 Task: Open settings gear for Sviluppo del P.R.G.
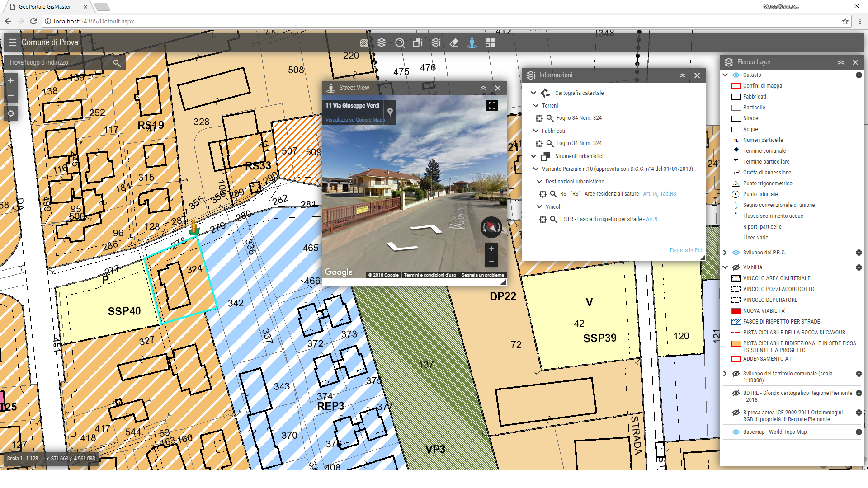859,253
